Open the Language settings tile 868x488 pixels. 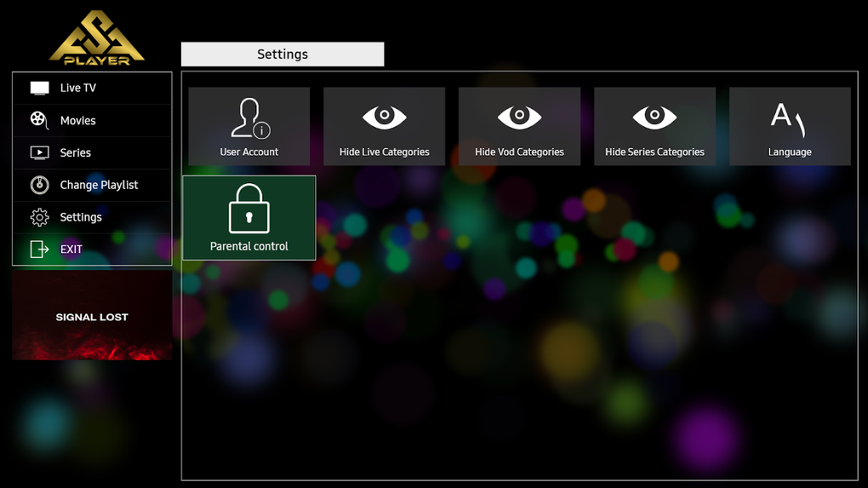790,126
